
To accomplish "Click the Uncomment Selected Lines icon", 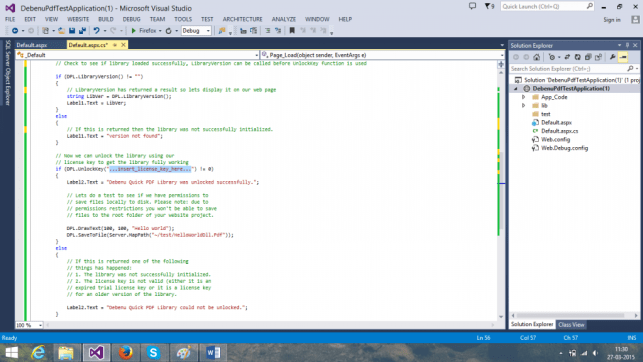I will [x=253, y=31].
